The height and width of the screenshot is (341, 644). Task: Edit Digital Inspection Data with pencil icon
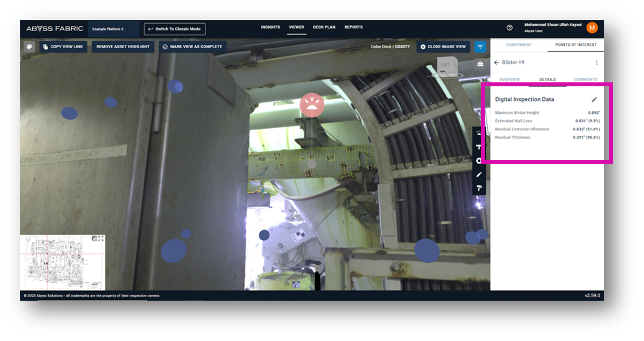(594, 99)
